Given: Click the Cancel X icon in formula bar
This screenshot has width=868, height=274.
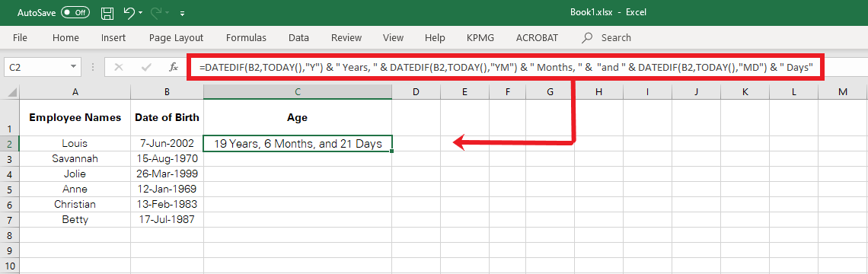Looking at the screenshot, I should pos(119,68).
